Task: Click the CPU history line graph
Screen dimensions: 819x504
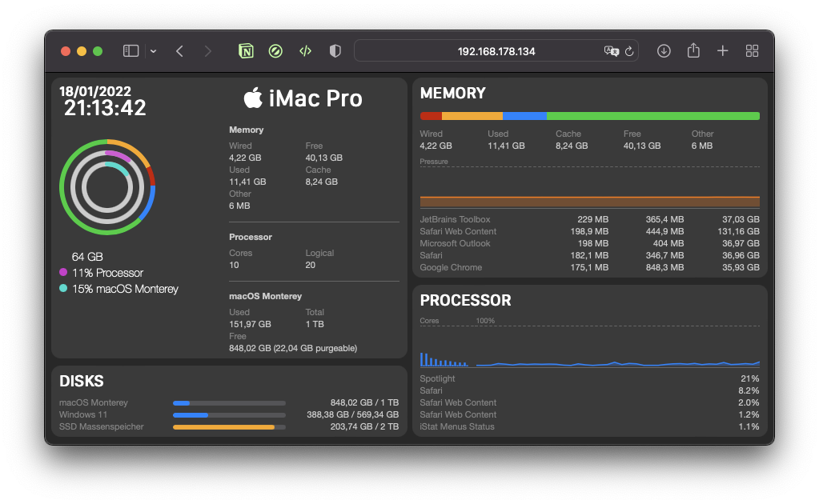Action: pyautogui.click(x=618, y=362)
